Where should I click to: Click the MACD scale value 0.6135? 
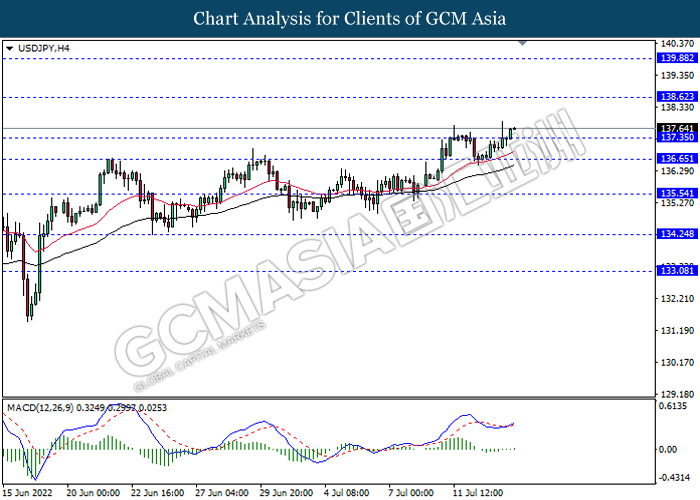point(673,406)
